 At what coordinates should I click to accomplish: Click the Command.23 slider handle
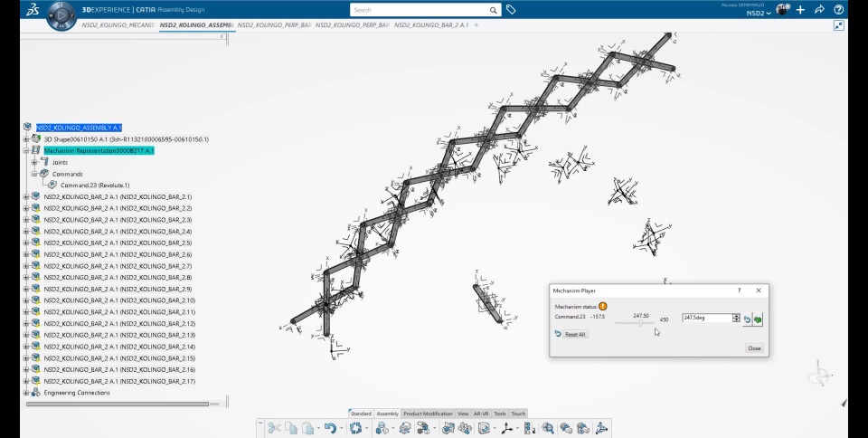(x=640, y=323)
